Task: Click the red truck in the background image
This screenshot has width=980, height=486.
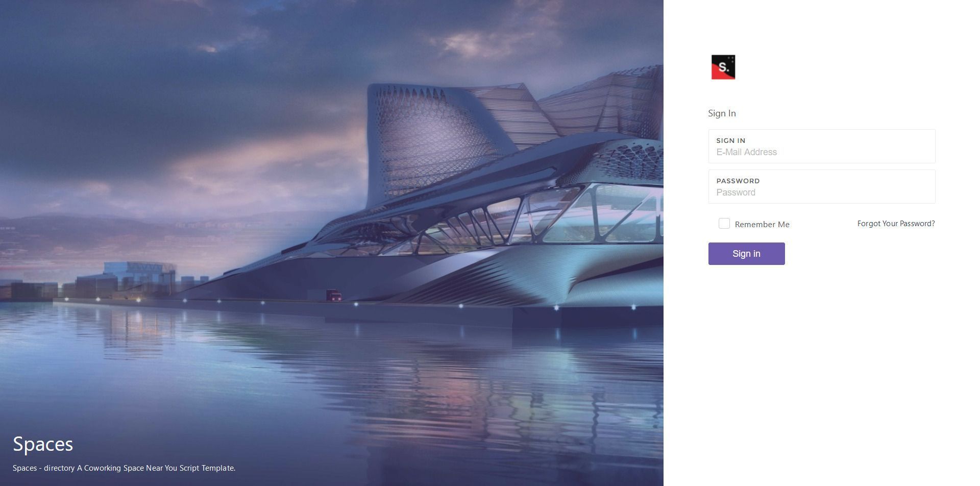Action: (334, 295)
